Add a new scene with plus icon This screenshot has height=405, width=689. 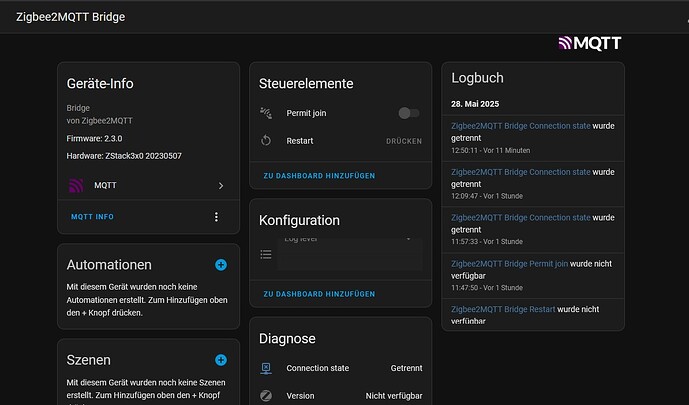pyautogui.click(x=221, y=360)
